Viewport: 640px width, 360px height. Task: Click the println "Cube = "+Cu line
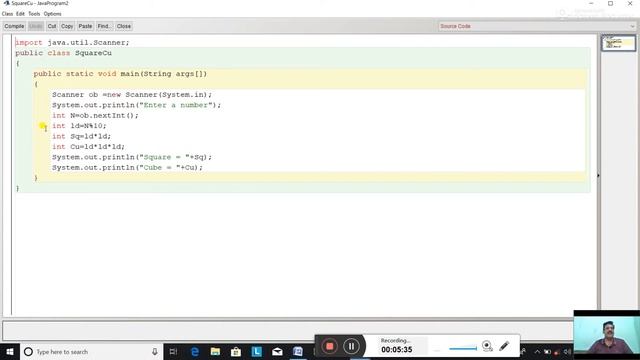127,167
